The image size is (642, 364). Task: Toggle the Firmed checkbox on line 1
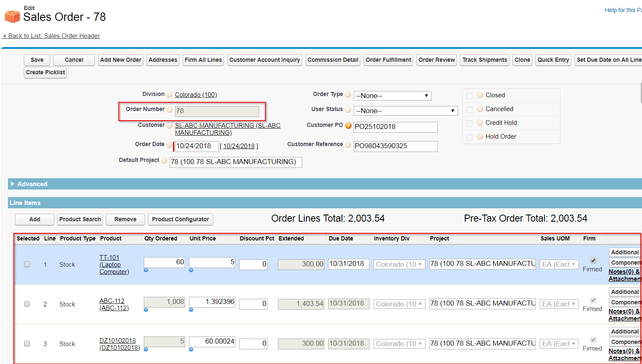click(x=593, y=260)
